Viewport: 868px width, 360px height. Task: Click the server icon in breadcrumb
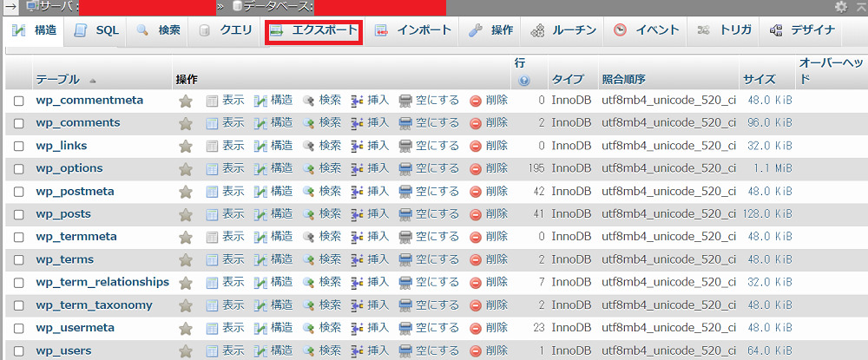32,6
